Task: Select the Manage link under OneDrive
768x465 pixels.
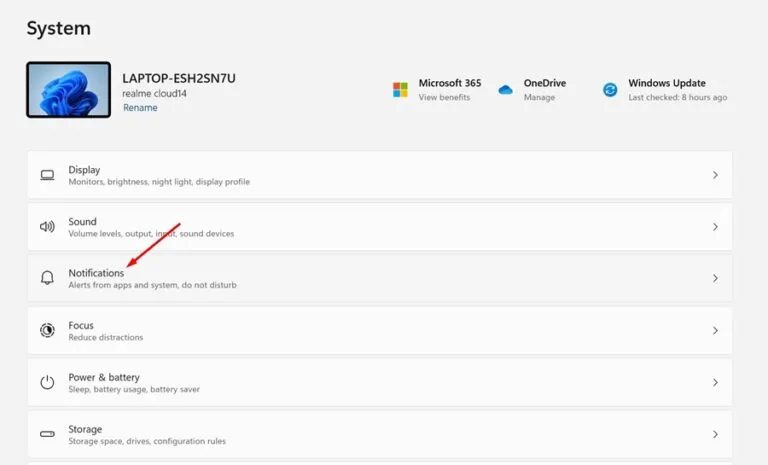Action: (539, 98)
